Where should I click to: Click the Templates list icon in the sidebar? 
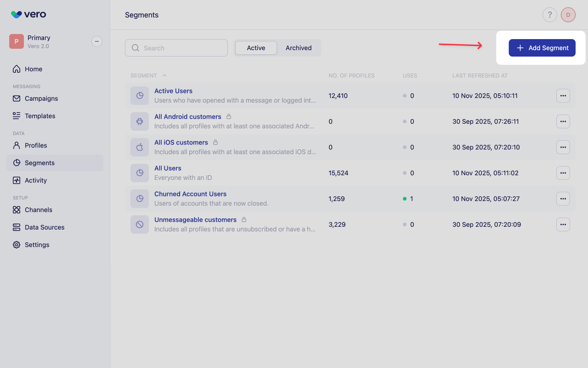(x=16, y=116)
